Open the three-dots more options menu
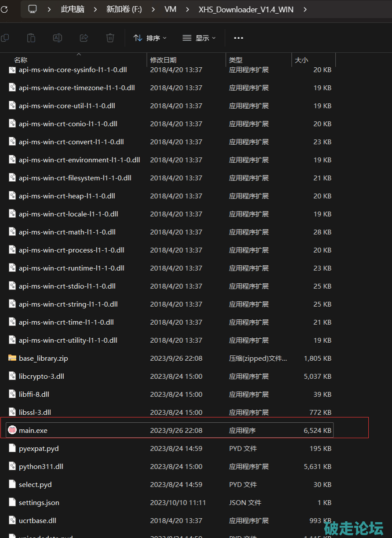This screenshot has height=538, width=392. 239,38
